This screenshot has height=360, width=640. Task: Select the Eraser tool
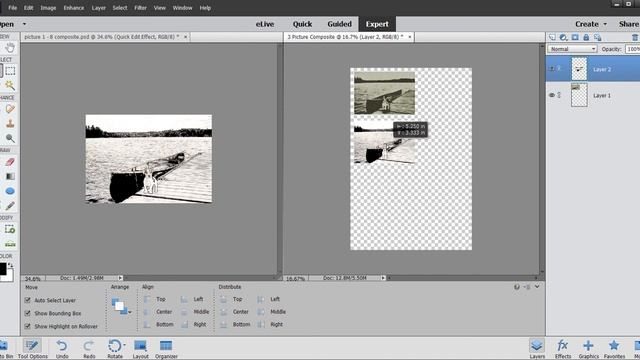coord(10,162)
